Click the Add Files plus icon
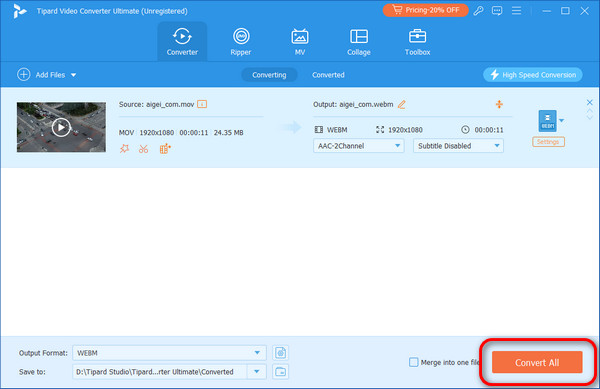This screenshot has height=389, width=600. (24, 75)
